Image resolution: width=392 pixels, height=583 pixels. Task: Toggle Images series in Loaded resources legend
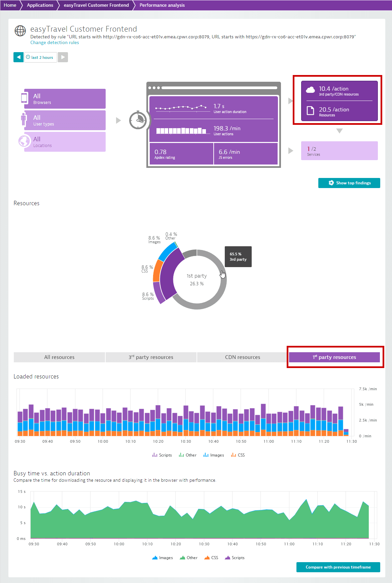pyautogui.click(x=213, y=455)
